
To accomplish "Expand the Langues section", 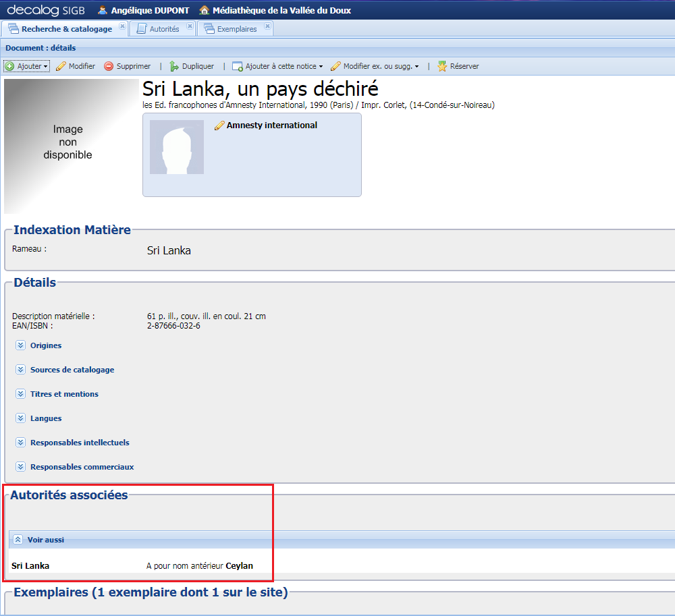I will 20,418.
